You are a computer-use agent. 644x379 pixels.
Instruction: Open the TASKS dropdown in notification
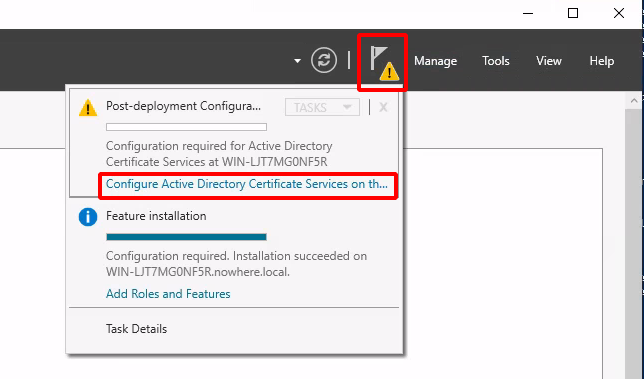pyautogui.click(x=322, y=108)
